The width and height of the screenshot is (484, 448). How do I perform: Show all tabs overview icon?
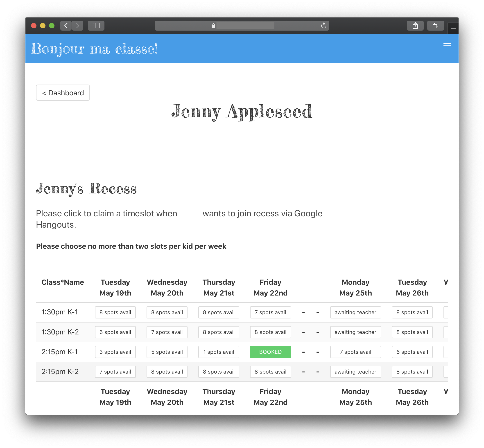coord(435,25)
